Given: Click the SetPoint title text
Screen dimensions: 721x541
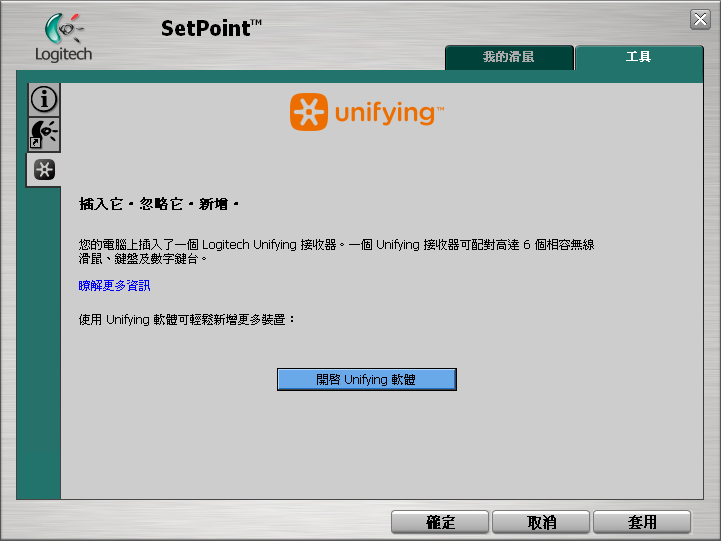Looking at the screenshot, I should (211, 28).
